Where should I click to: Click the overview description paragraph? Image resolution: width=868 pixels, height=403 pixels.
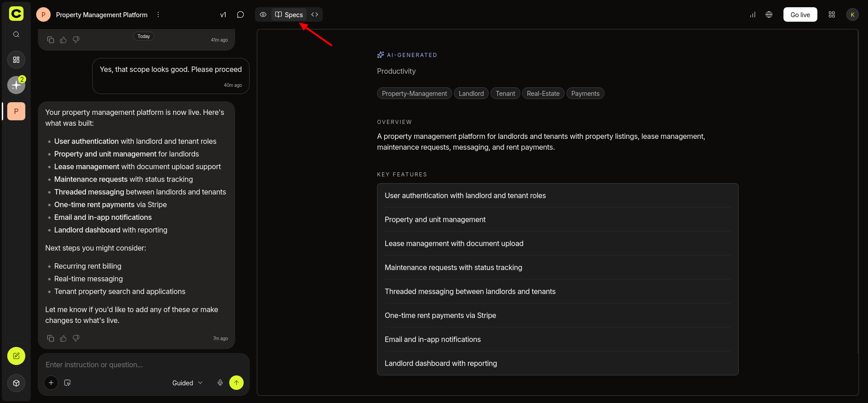[541, 142]
